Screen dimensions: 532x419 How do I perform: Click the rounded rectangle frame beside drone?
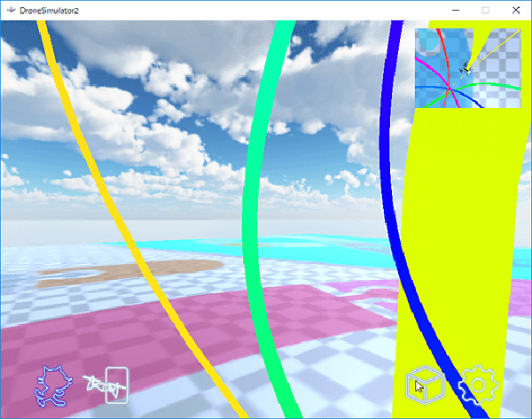click(x=117, y=385)
